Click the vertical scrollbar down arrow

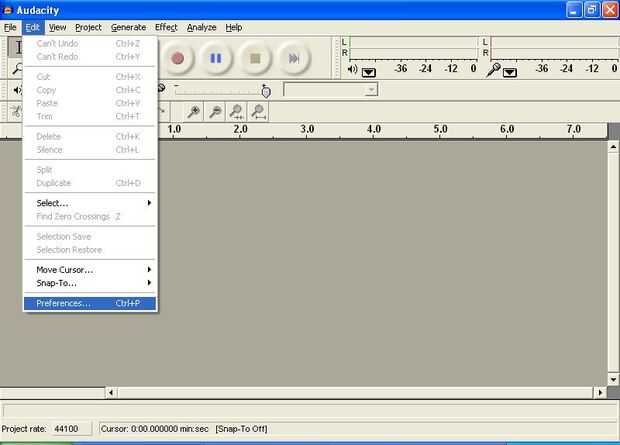pyautogui.click(x=613, y=380)
